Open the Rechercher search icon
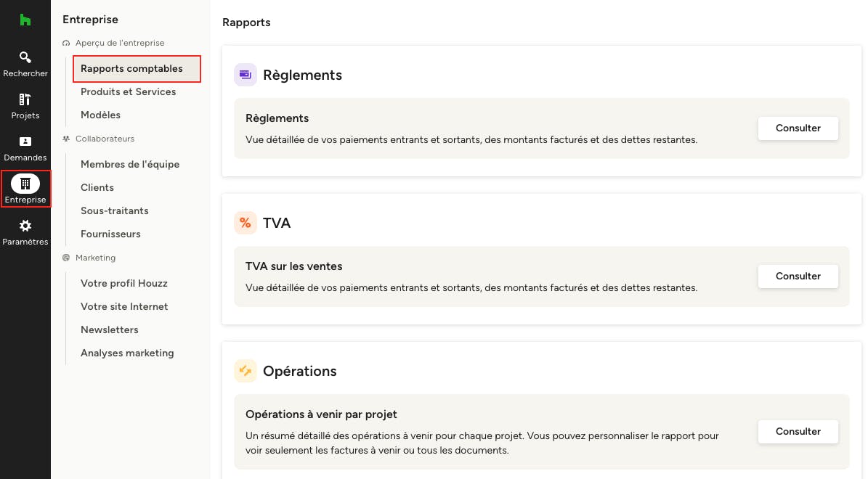Image resolution: width=868 pixels, height=479 pixels. (25, 57)
